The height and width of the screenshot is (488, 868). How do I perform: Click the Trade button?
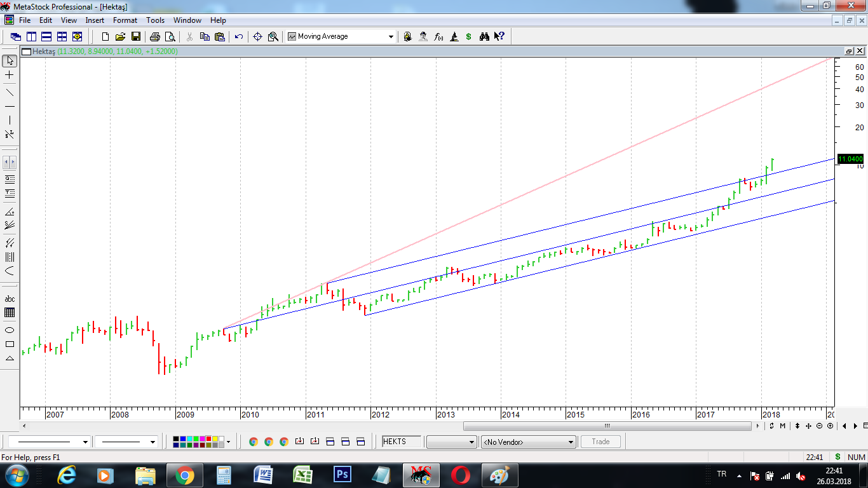pyautogui.click(x=600, y=442)
